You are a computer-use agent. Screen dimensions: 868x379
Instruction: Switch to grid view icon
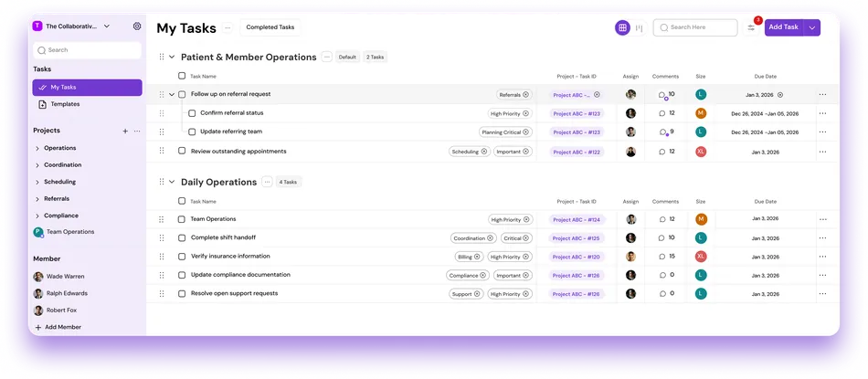click(x=623, y=27)
